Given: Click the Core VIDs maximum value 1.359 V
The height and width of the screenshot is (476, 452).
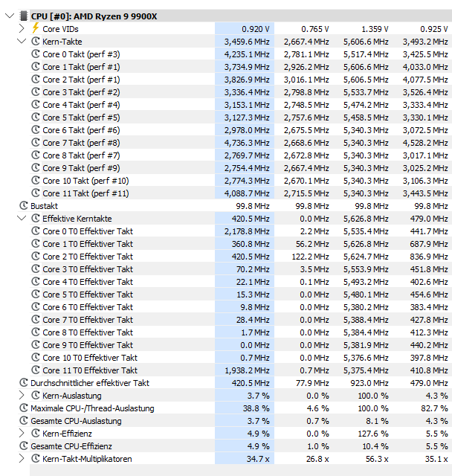Looking at the screenshot, I should point(375,29).
